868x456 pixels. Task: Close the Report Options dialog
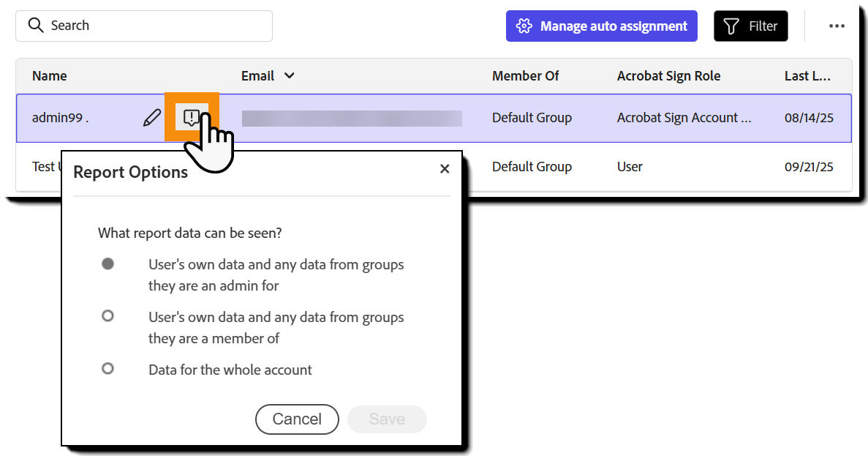(445, 169)
